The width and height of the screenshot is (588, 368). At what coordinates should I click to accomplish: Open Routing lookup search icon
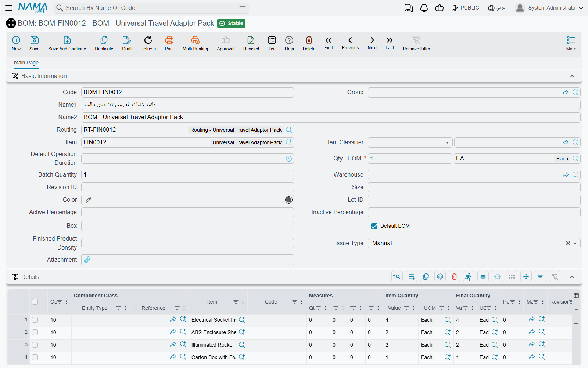click(289, 130)
